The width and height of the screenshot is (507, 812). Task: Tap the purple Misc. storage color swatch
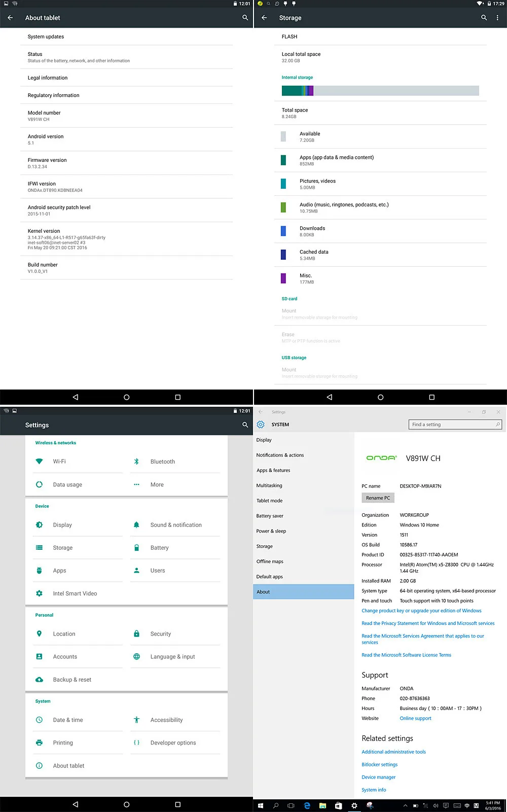point(283,278)
